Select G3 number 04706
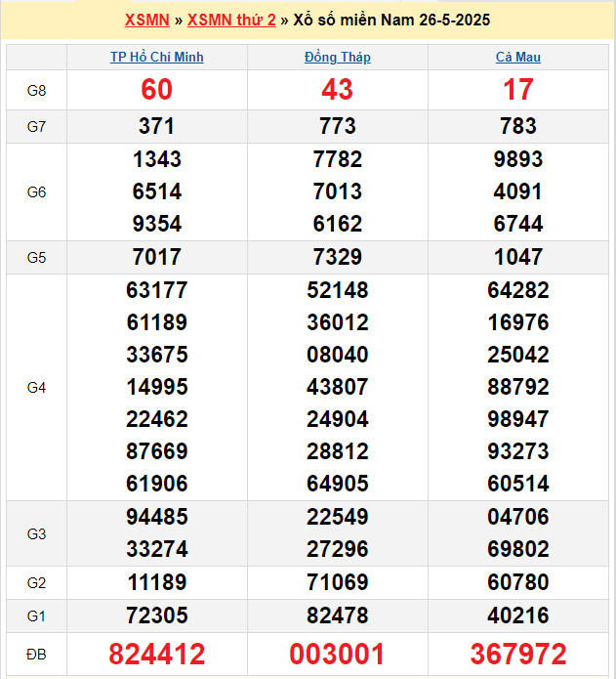The image size is (616, 679). click(x=518, y=517)
